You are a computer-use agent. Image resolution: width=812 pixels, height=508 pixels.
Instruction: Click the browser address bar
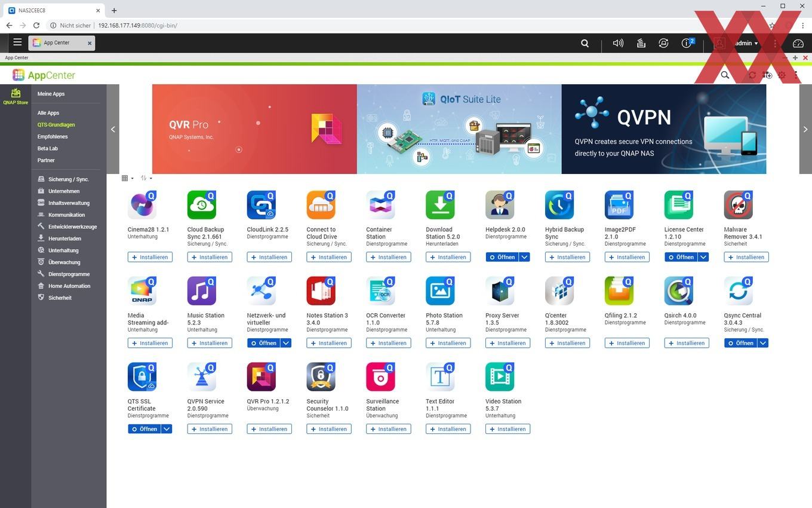tap(406, 25)
